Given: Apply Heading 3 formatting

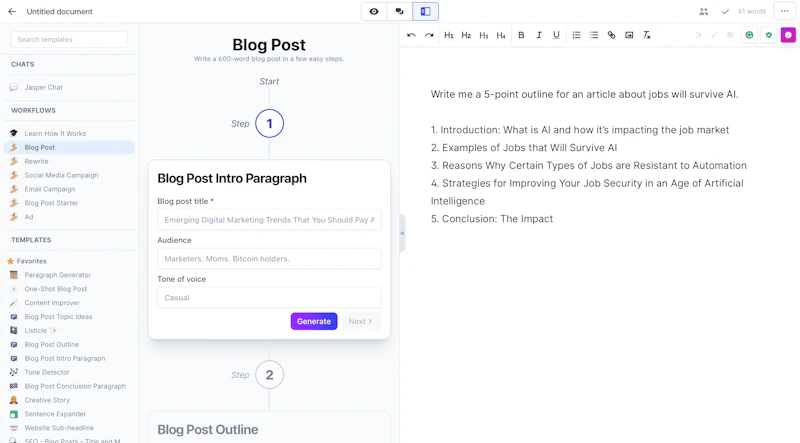Looking at the screenshot, I should pyautogui.click(x=484, y=35).
